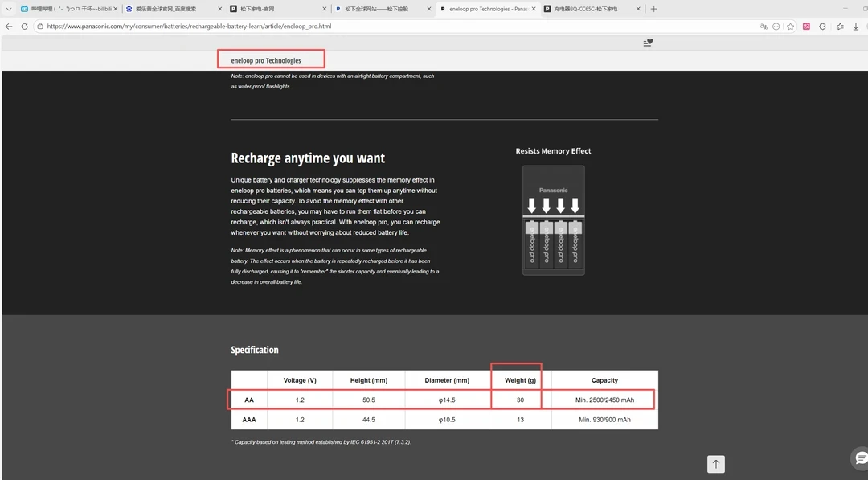View site information lock icon
The image size is (868, 480).
pyautogui.click(x=40, y=26)
